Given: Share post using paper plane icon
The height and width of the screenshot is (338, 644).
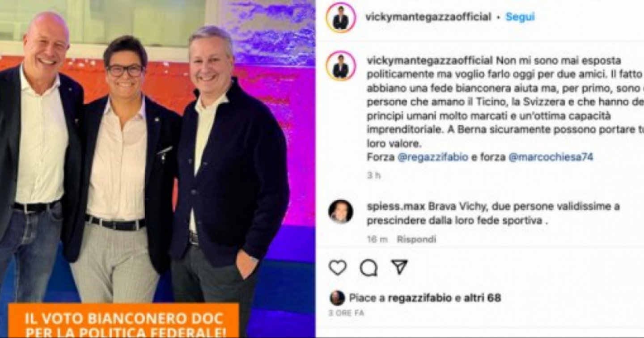Looking at the screenshot, I should [x=399, y=267].
